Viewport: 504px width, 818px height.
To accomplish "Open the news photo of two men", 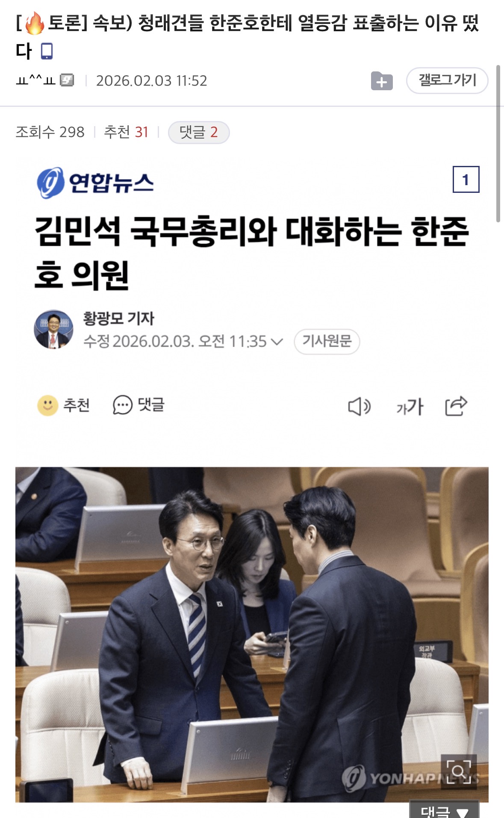I will click(252, 634).
